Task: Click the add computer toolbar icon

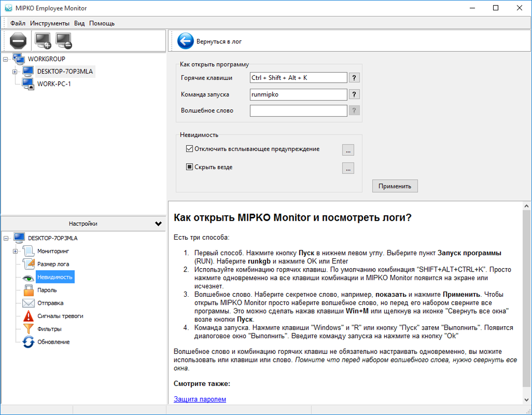Action: (43, 41)
